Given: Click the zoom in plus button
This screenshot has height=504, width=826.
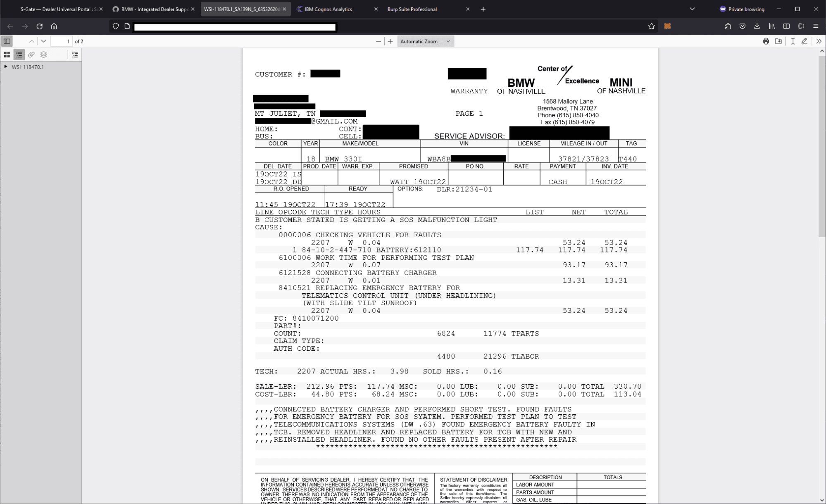Looking at the screenshot, I should point(390,41).
